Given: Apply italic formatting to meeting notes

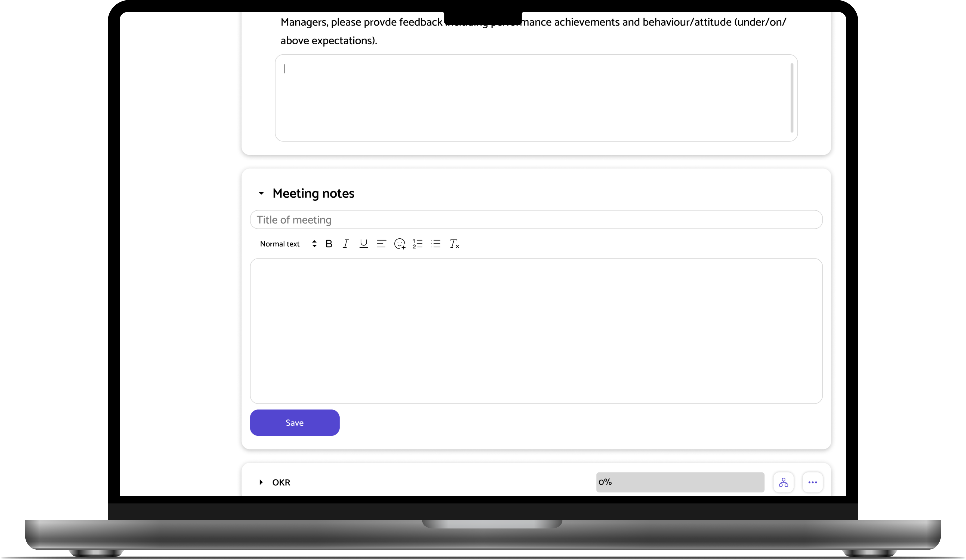Looking at the screenshot, I should (345, 244).
